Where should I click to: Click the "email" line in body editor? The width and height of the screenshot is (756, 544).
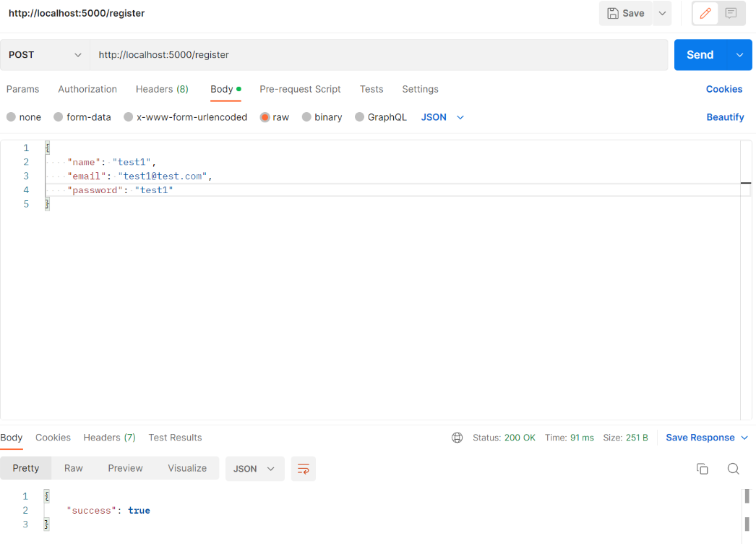click(139, 177)
